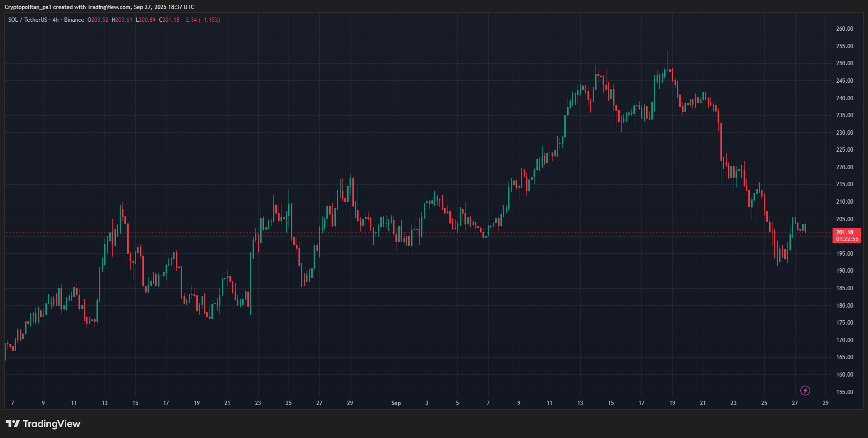
Task: Click the 255.00 price axis label
Action: tap(845, 46)
